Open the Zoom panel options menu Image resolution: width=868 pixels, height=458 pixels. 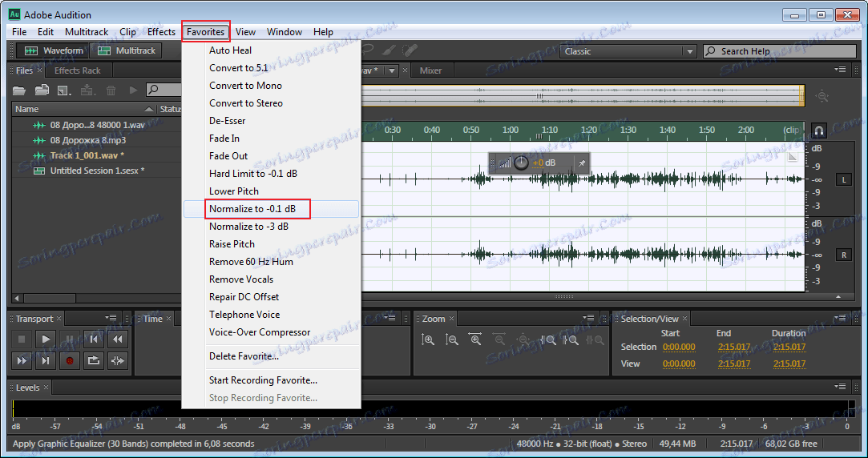pyautogui.click(x=590, y=318)
